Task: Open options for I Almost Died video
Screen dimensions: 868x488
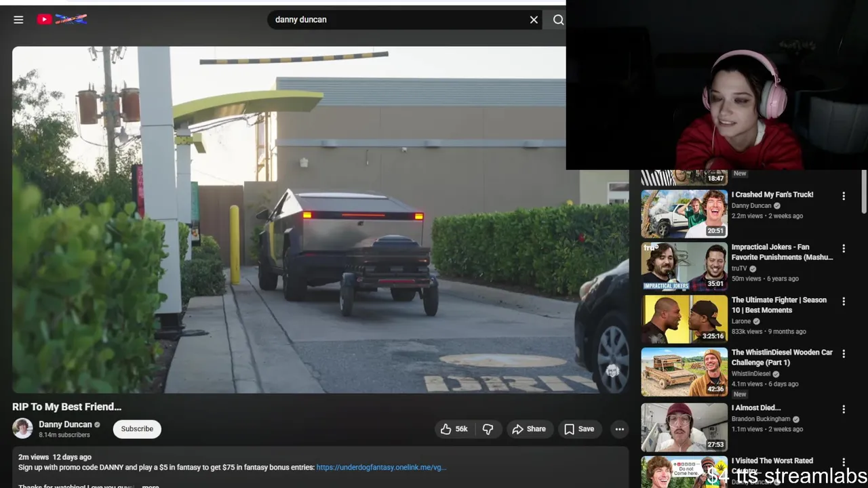Action: point(844,409)
